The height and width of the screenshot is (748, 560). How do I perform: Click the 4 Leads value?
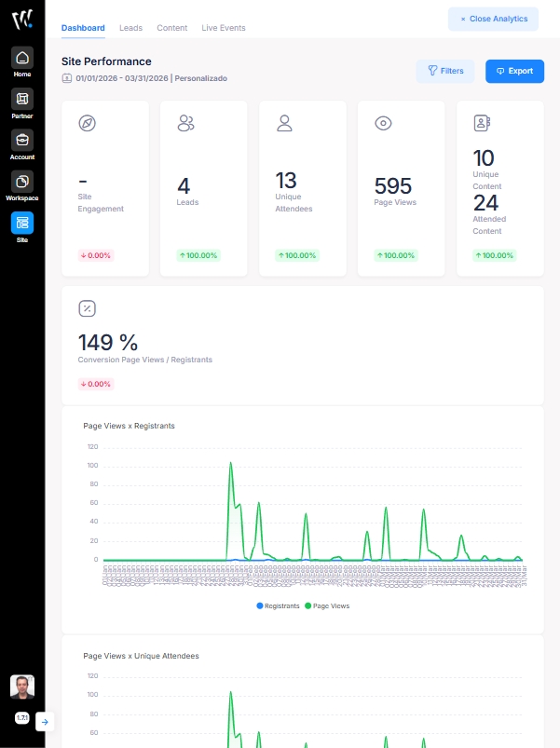coord(184,186)
